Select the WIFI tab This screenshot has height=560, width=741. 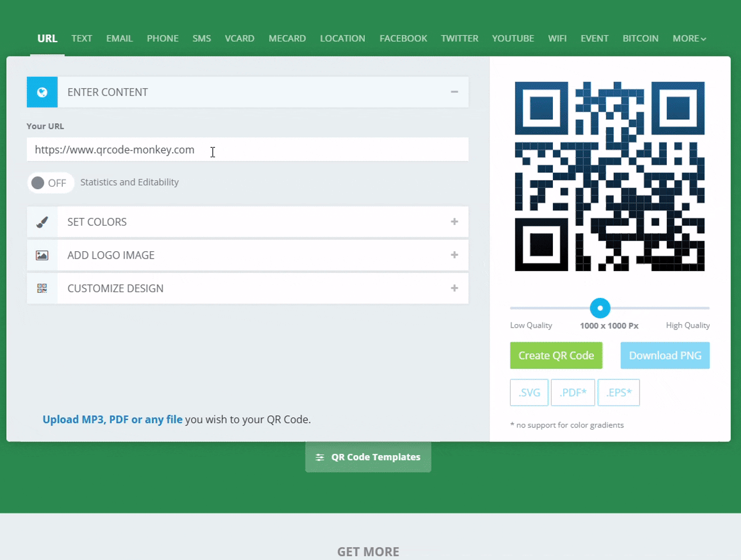pos(557,39)
